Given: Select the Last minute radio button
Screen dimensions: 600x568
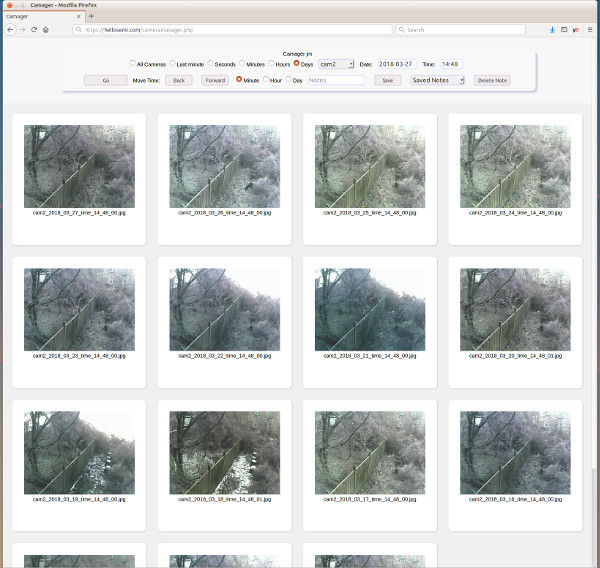Looking at the screenshot, I should [x=172, y=63].
